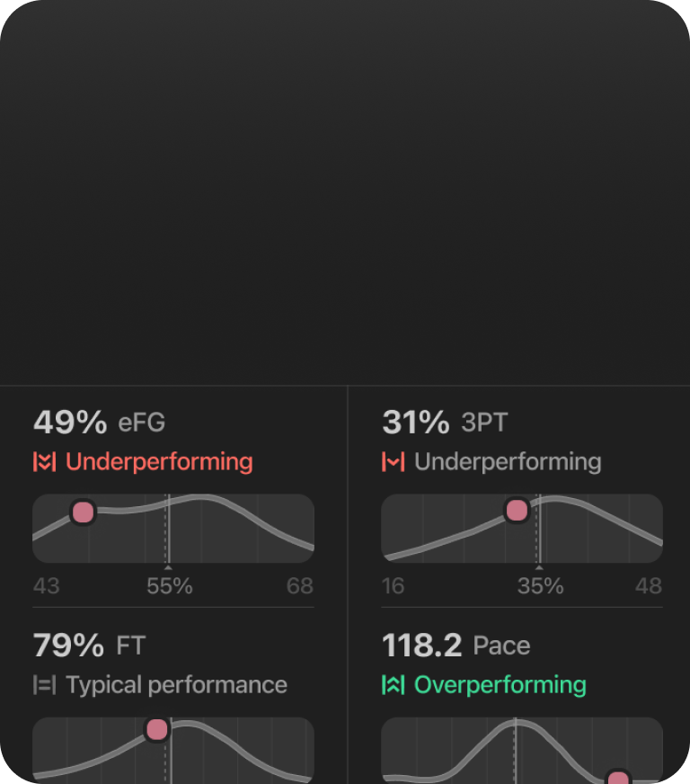Click the 79% FT value

tap(68, 645)
